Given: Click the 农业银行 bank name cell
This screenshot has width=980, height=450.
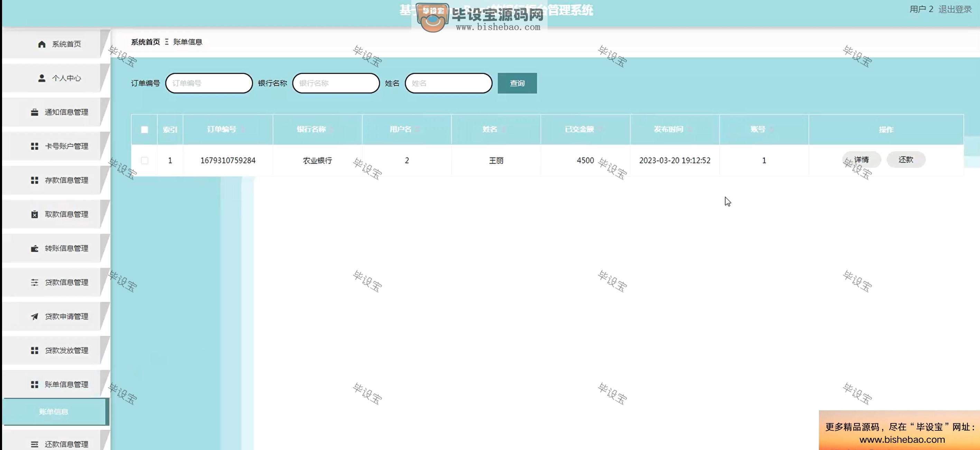Looking at the screenshot, I should click(317, 160).
